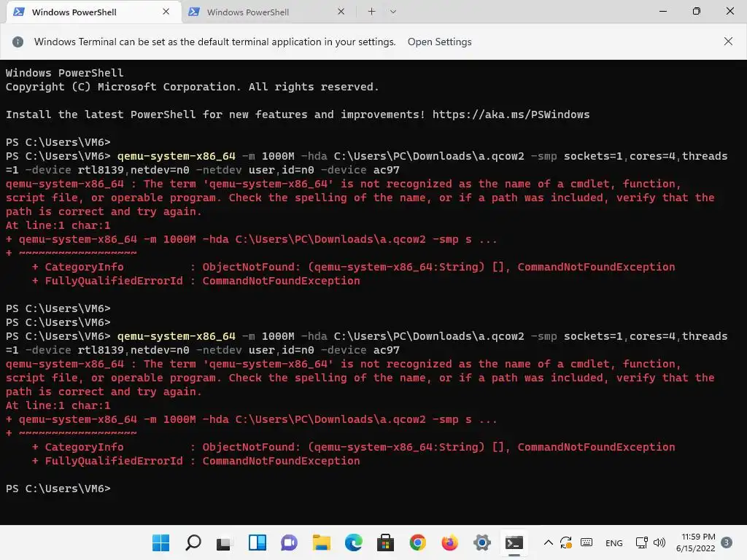Viewport: 747px width, 560px height.
Task: Open notification center badge showing 3
Action: (727, 542)
